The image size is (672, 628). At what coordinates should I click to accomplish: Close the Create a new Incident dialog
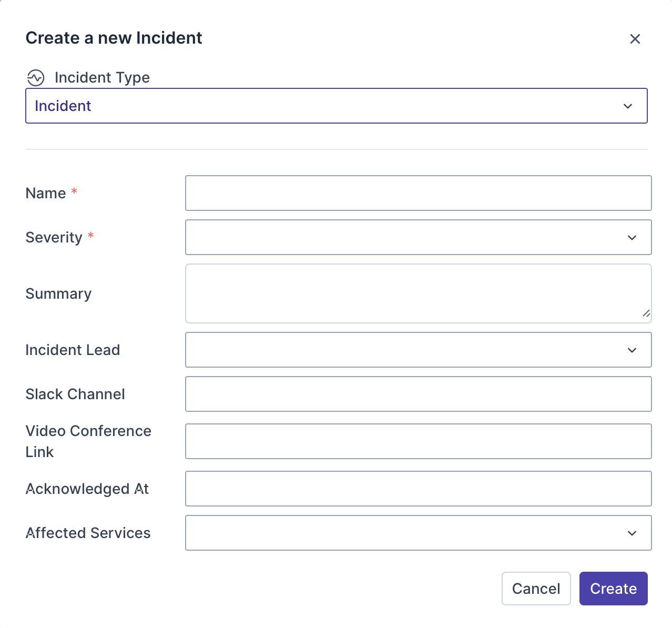pos(635,39)
